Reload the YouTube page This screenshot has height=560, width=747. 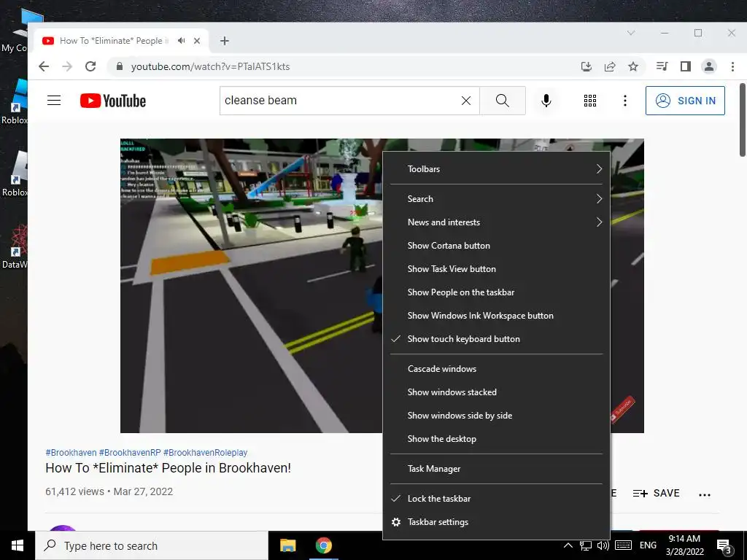pos(90,66)
